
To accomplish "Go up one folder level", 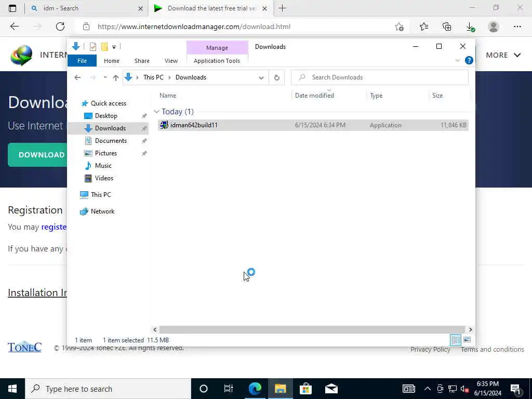I will pos(116,78).
